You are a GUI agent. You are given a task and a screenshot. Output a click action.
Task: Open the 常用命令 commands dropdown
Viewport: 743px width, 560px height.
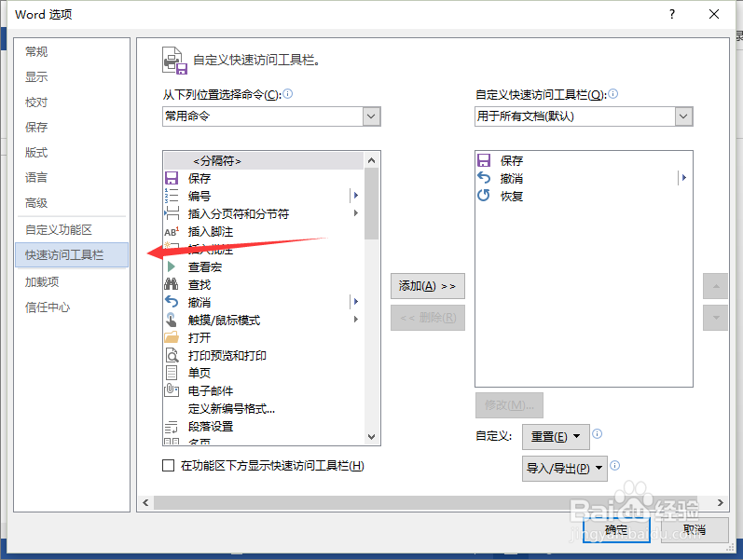coord(371,116)
